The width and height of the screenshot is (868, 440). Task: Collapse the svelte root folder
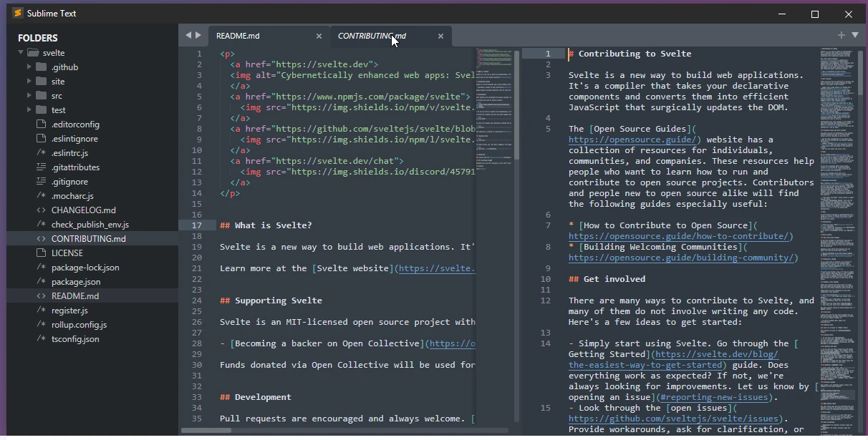click(x=21, y=52)
